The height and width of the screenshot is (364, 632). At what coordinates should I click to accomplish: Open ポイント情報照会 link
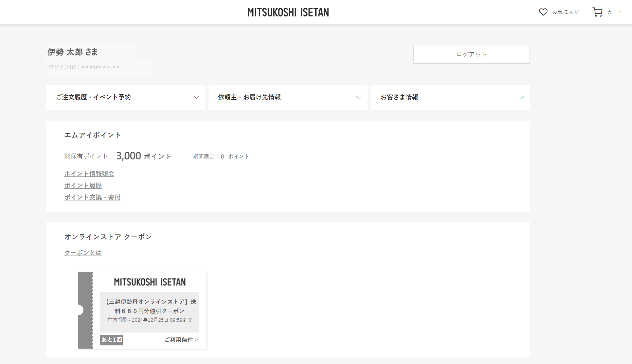89,174
